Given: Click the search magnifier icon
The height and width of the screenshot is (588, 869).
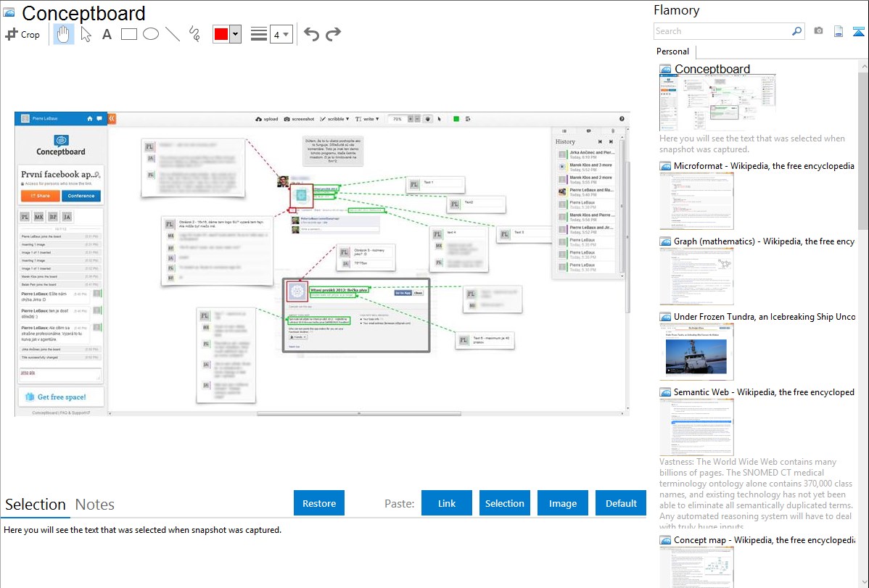Looking at the screenshot, I should (x=796, y=31).
